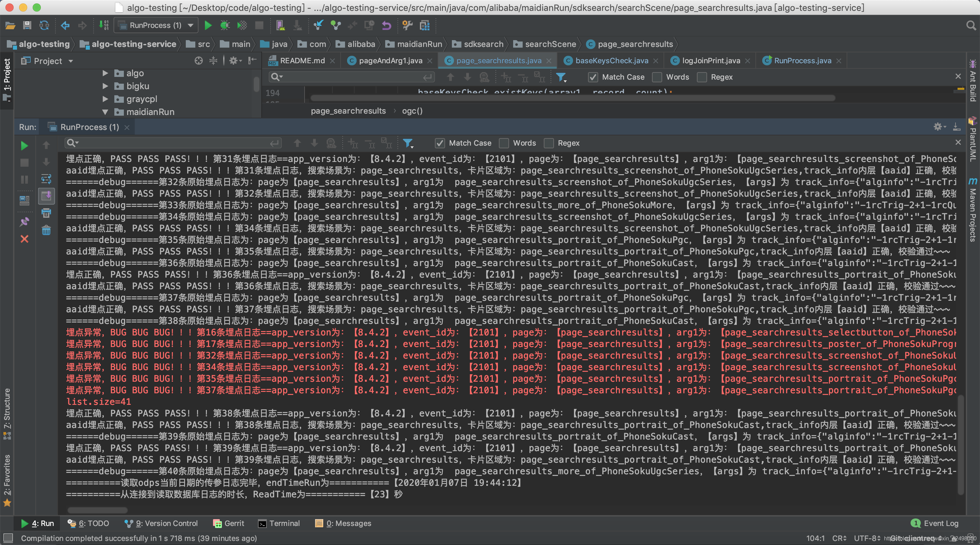Click the Clear All trash icon
Viewport: 980px width, 545px height.
click(46, 230)
